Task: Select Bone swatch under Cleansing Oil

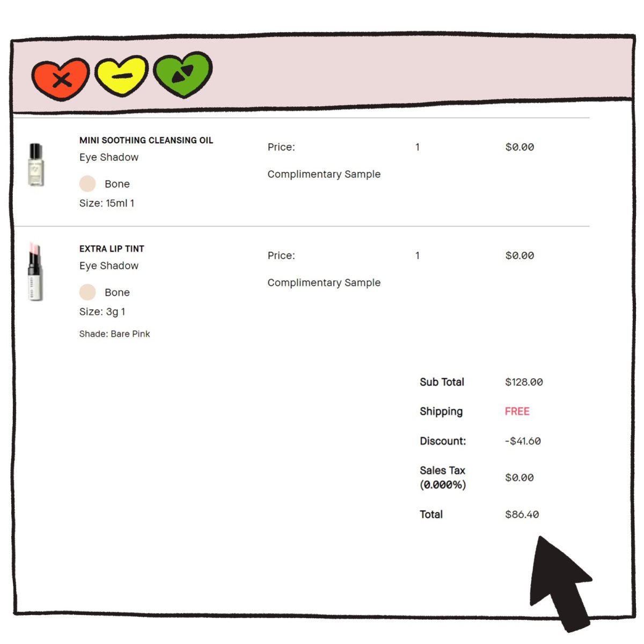Action: pos(87,184)
